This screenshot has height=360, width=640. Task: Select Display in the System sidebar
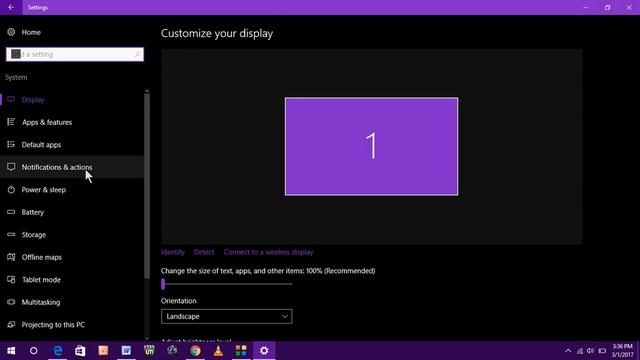pos(72,100)
